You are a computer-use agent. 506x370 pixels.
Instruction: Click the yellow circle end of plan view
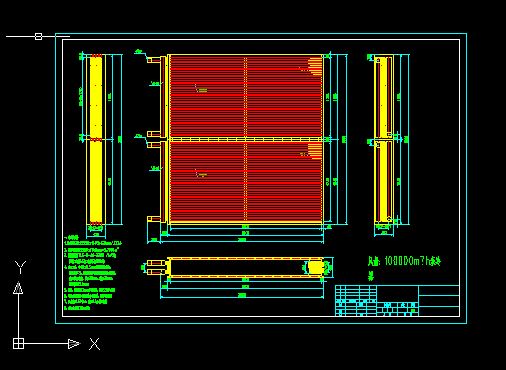[x=316, y=267]
